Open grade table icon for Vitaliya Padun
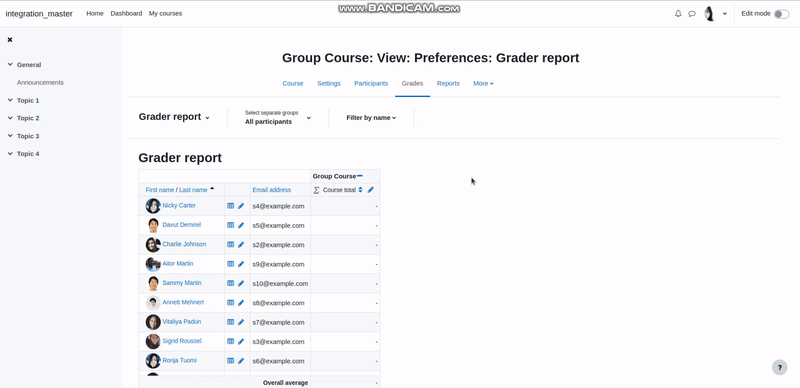 [x=230, y=322]
